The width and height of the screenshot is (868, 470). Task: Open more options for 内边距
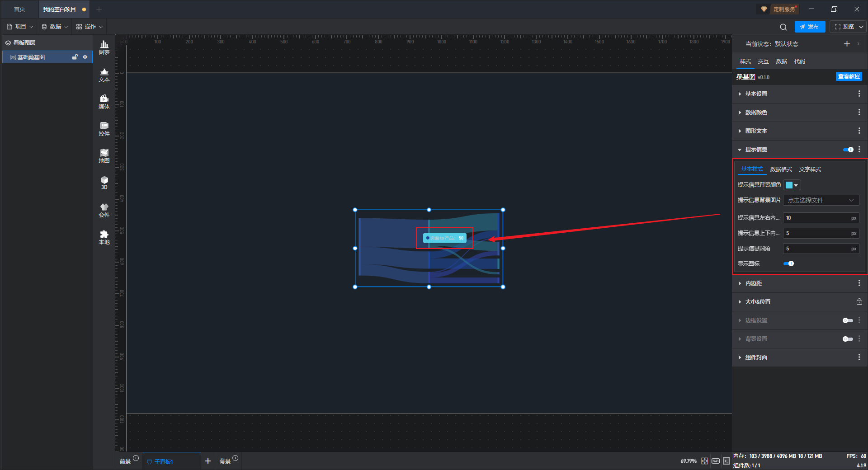coord(859,283)
